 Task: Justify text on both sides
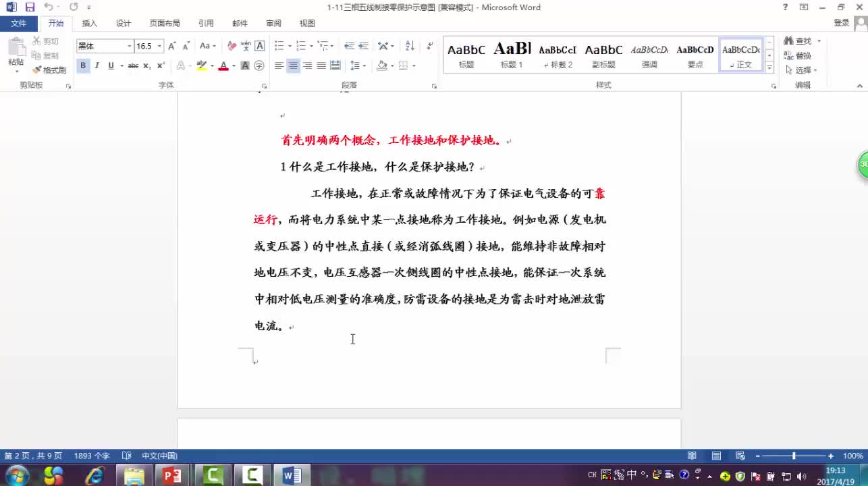321,65
